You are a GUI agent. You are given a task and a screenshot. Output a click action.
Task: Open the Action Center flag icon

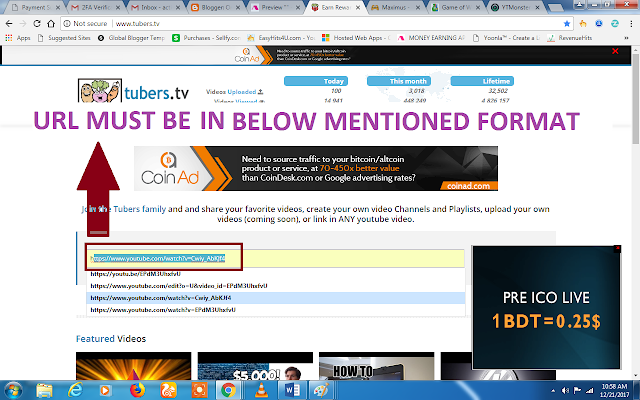pyautogui.click(x=578, y=391)
